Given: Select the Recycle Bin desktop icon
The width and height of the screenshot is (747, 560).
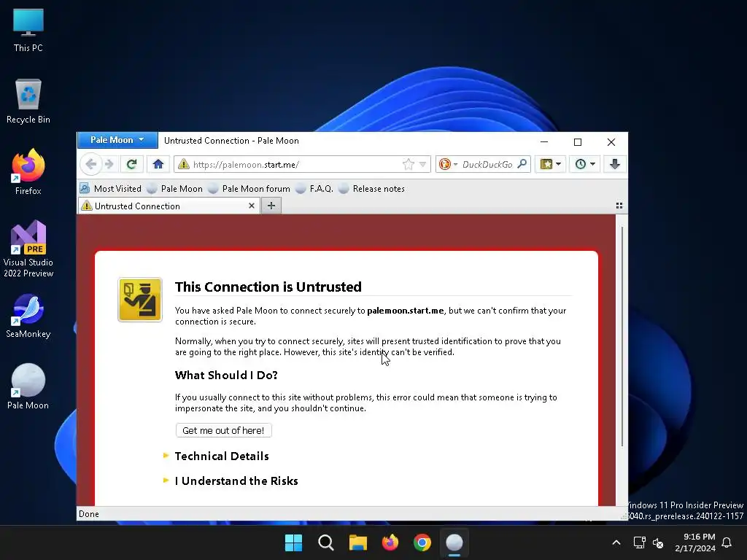Looking at the screenshot, I should pyautogui.click(x=28, y=101).
